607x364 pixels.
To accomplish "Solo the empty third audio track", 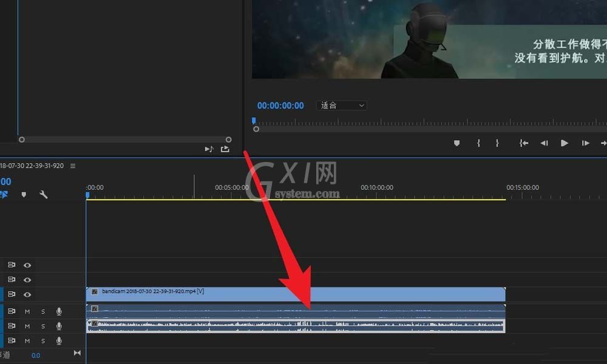I will tap(43, 341).
